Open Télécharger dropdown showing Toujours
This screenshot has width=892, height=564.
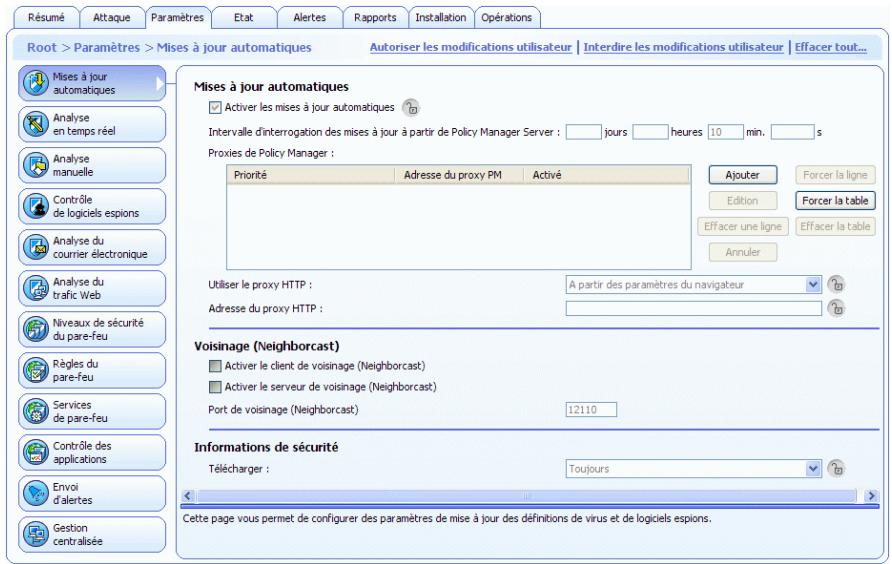pos(693,469)
